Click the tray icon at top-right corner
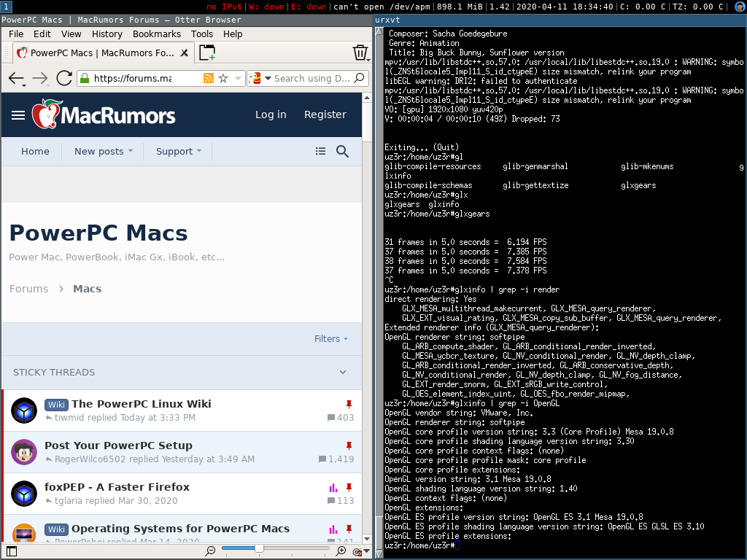The width and height of the screenshot is (747, 560). tap(740, 7)
